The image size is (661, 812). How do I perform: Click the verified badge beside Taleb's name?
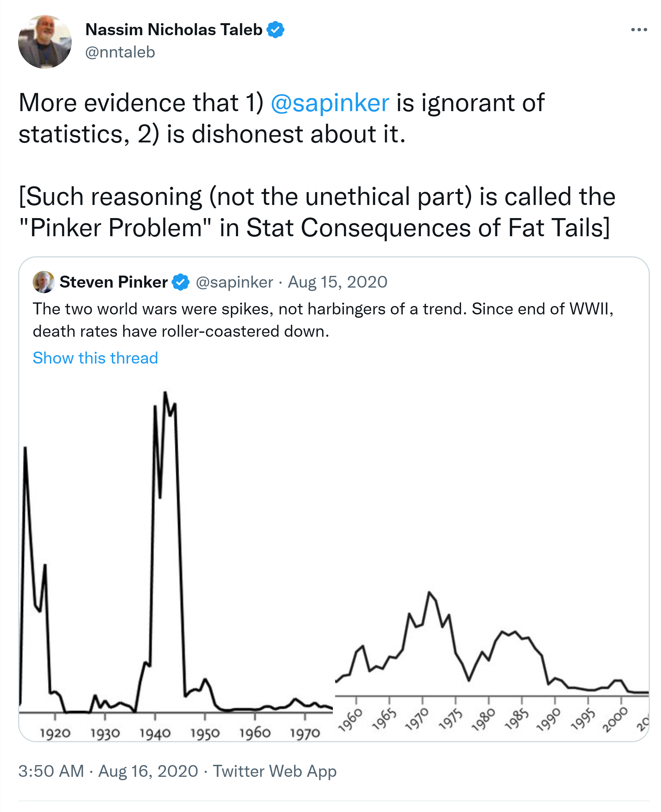[x=275, y=30]
